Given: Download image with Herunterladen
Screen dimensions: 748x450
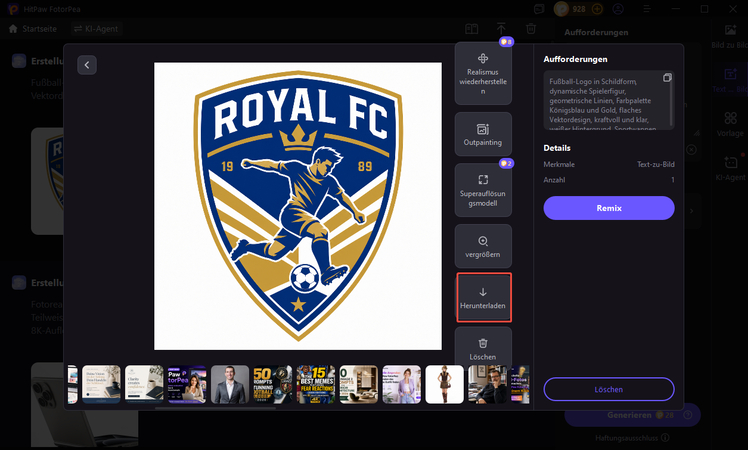Looking at the screenshot, I should point(483,297).
